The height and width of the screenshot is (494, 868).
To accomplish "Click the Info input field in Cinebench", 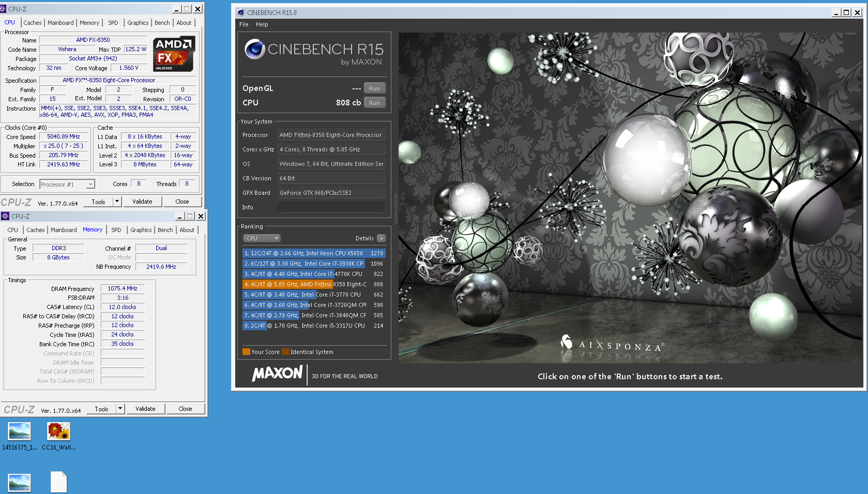I will 331,207.
